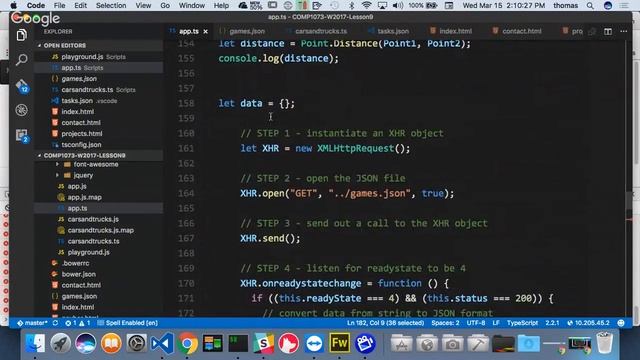Image resolution: width=640 pixels, height=360 pixels.
Task: Open the Explorer view in activity bar
Action: pyautogui.click(x=22, y=35)
